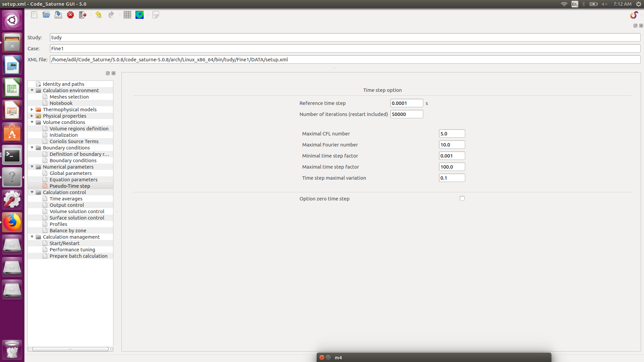Expand the Physical properties node
The height and width of the screenshot is (362, 644).
coord(32,116)
